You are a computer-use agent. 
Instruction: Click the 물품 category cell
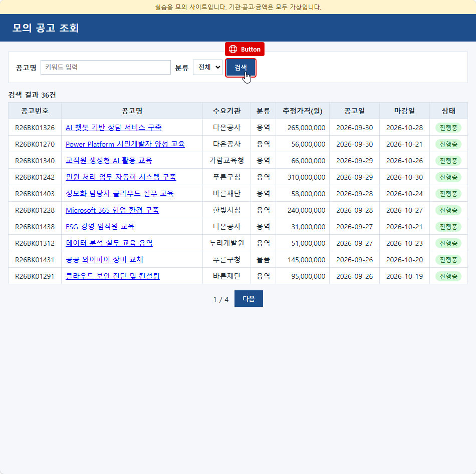pos(263,260)
